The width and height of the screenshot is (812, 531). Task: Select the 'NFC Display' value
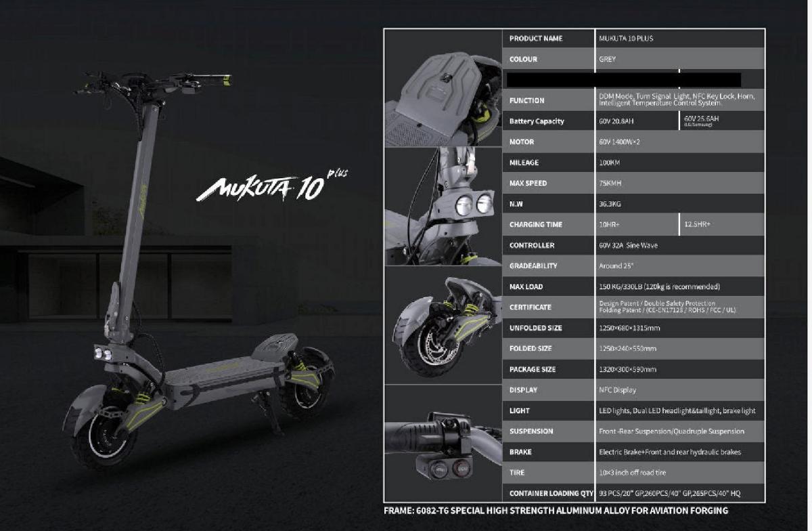(x=617, y=389)
